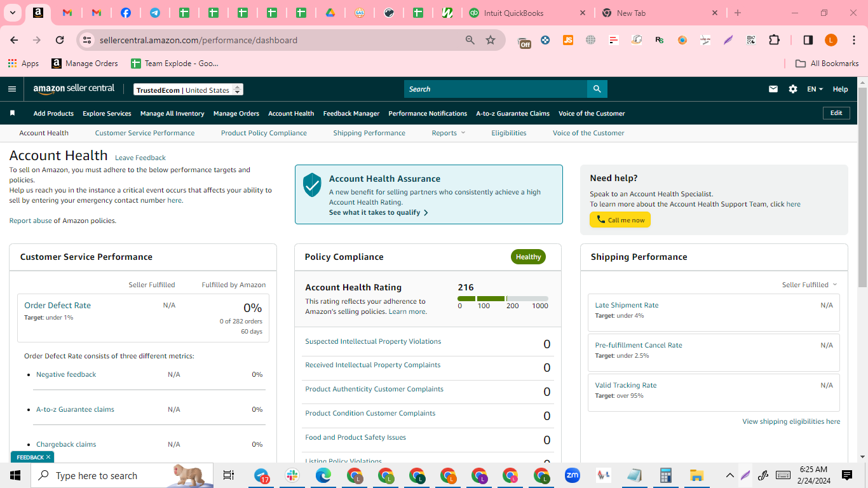This screenshot has height=488, width=868.
Task: Open Manage All Inventory
Action: point(172,113)
